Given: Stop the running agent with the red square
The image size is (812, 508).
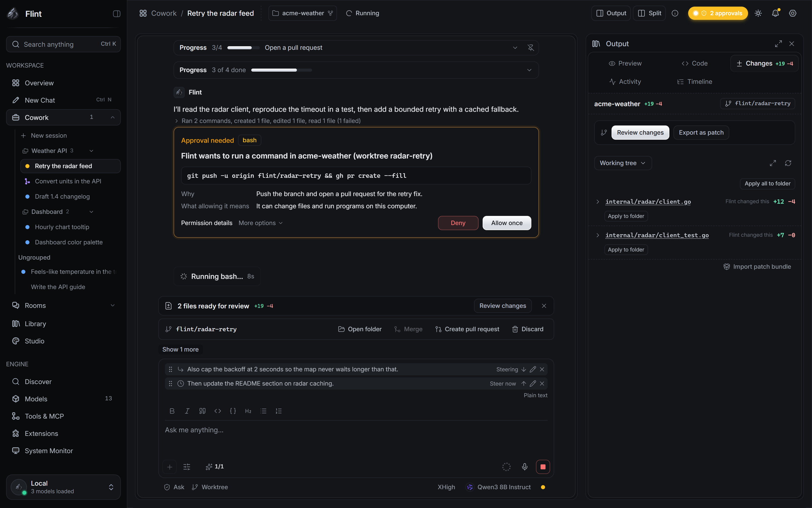Looking at the screenshot, I should pos(543,467).
